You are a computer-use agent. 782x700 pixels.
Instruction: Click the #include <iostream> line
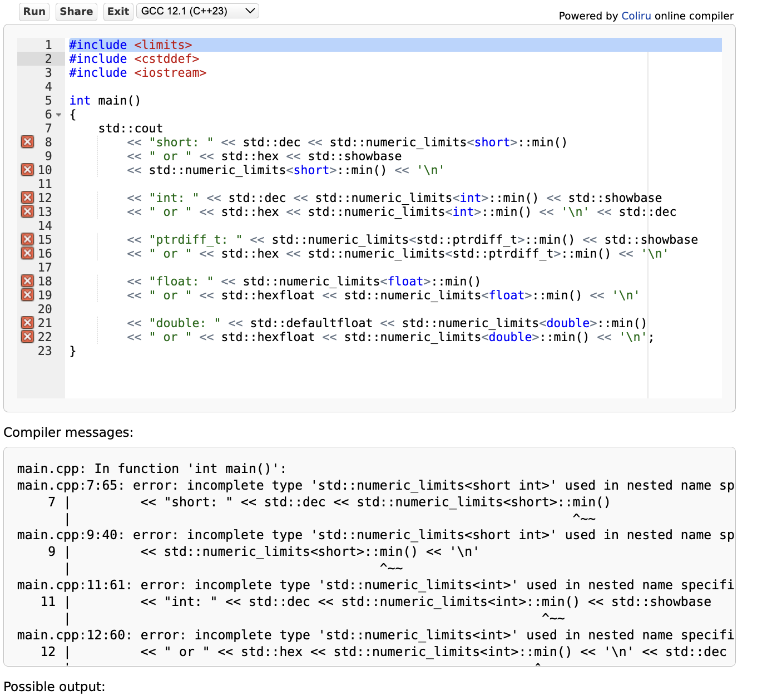pyautogui.click(x=137, y=72)
